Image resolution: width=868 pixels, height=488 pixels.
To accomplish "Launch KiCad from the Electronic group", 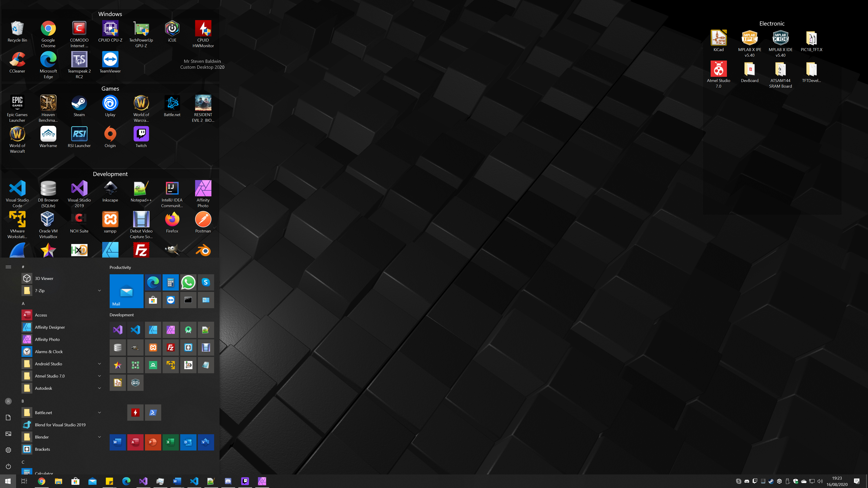I will tap(718, 38).
